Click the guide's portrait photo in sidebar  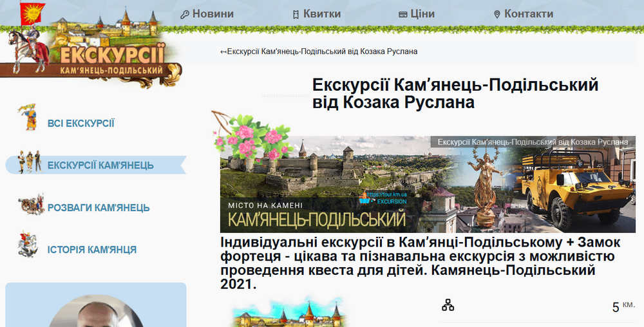click(96, 311)
